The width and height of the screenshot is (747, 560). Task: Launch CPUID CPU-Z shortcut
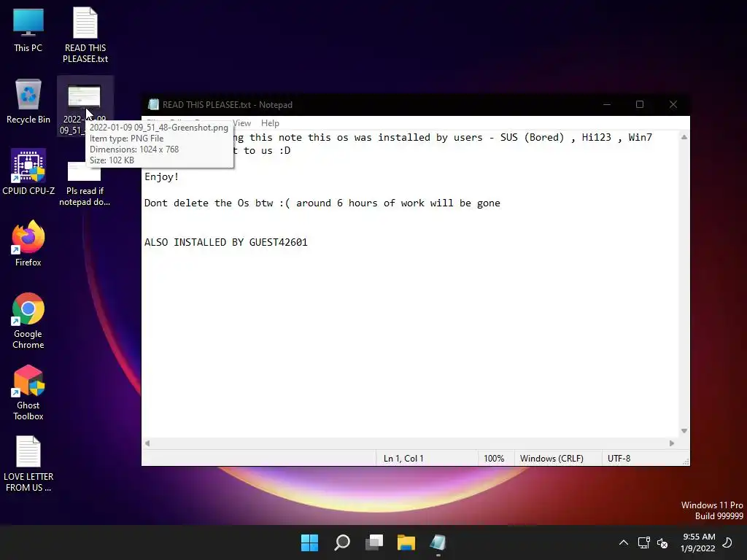tap(28, 172)
